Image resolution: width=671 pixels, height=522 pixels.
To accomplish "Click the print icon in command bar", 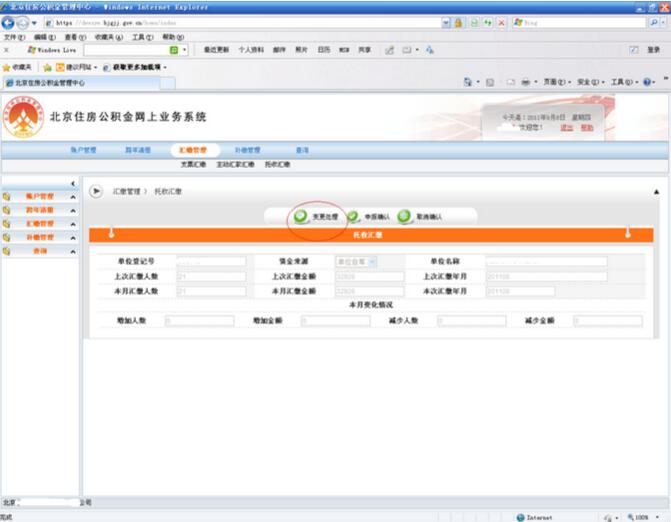I will pos(526,82).
